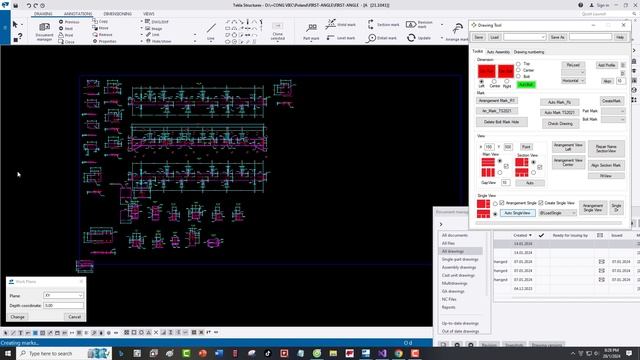Add a Detail mark

pos(381,38)
